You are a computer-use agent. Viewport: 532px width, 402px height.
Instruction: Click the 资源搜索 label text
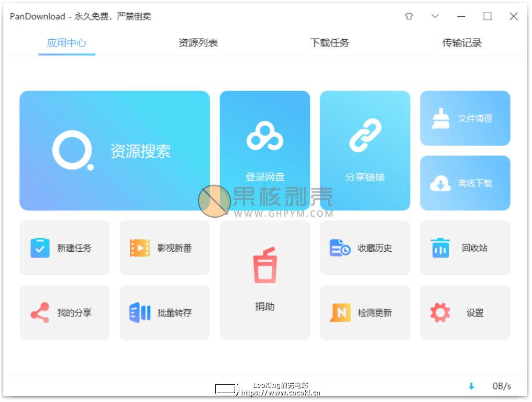(x=140, y=151)
